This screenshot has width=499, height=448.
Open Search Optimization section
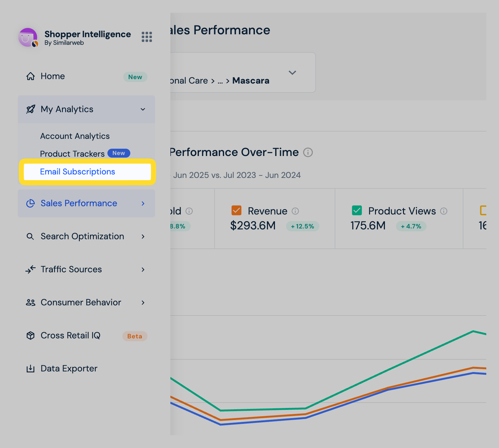coord(86,236)
